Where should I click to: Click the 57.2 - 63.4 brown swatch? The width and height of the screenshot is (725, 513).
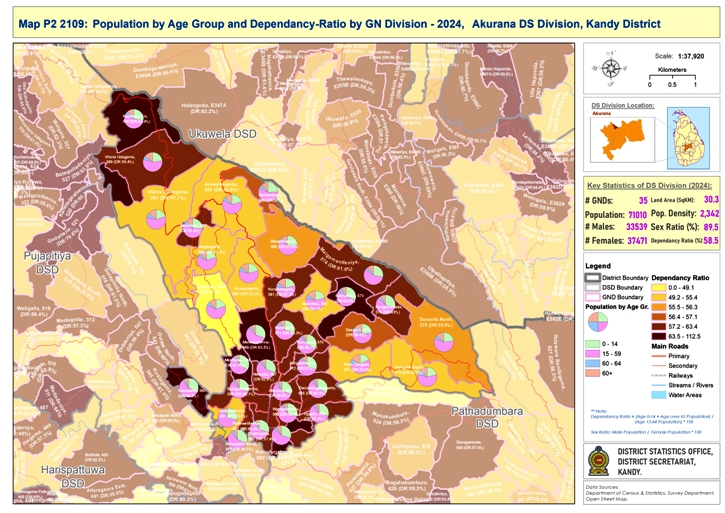tap(658, 327)
